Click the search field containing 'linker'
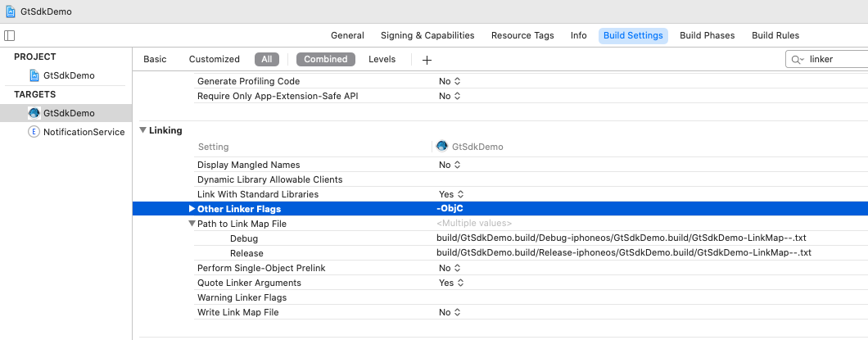Screen dimensions: 868x340 pos(835,60)
